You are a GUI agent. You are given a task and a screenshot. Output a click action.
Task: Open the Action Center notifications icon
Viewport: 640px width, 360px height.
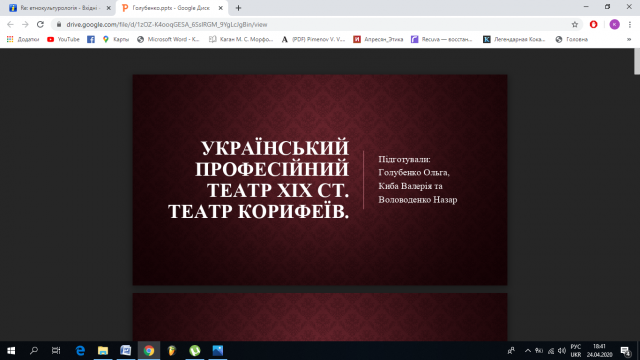point(625,351)
